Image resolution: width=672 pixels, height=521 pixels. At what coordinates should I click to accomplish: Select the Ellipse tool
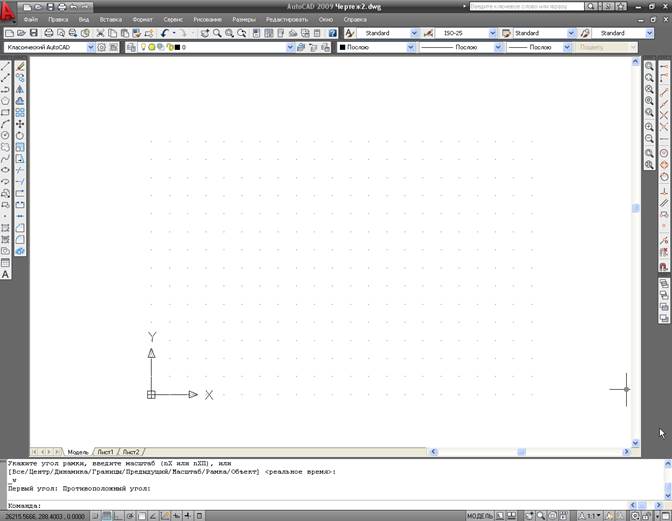(x=5, y=170)
